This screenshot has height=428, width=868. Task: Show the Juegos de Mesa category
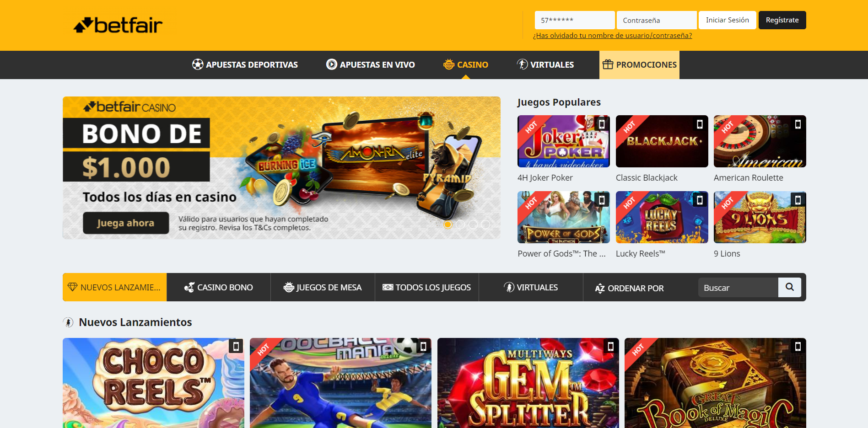click(323, 287)
